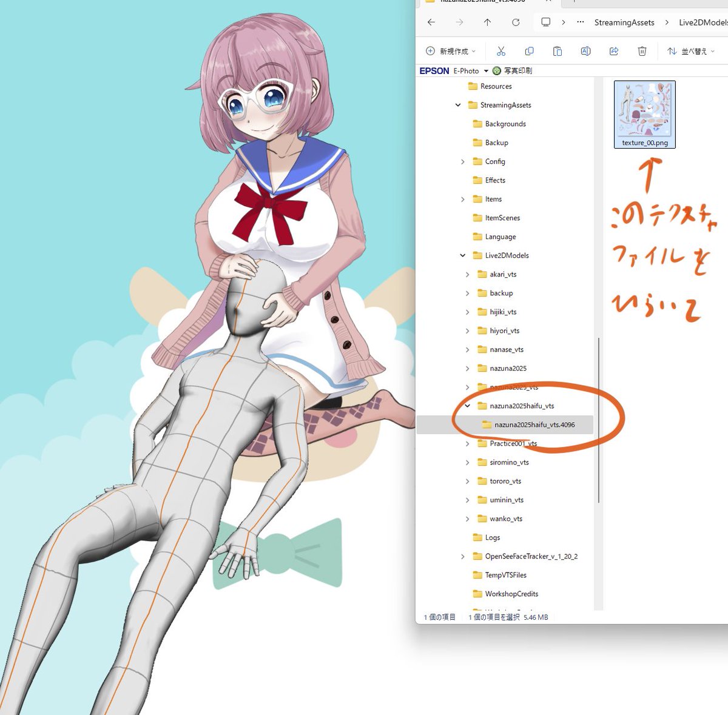Paste using the clipboard toolbar icon
The image size is (728, 715).
(x=558, y=51)
